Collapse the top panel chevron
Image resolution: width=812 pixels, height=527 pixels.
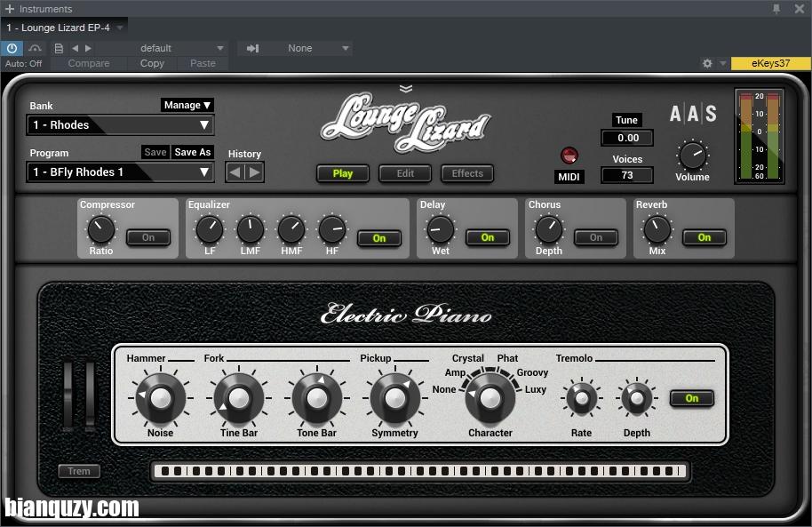tap(406, 89)
